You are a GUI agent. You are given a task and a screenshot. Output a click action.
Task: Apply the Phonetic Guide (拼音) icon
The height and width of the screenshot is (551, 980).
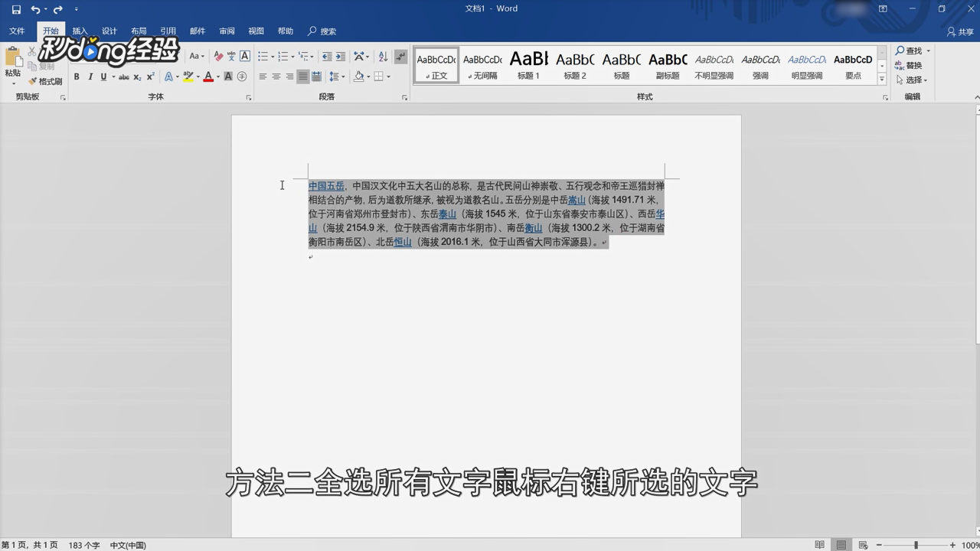point(232,56)
